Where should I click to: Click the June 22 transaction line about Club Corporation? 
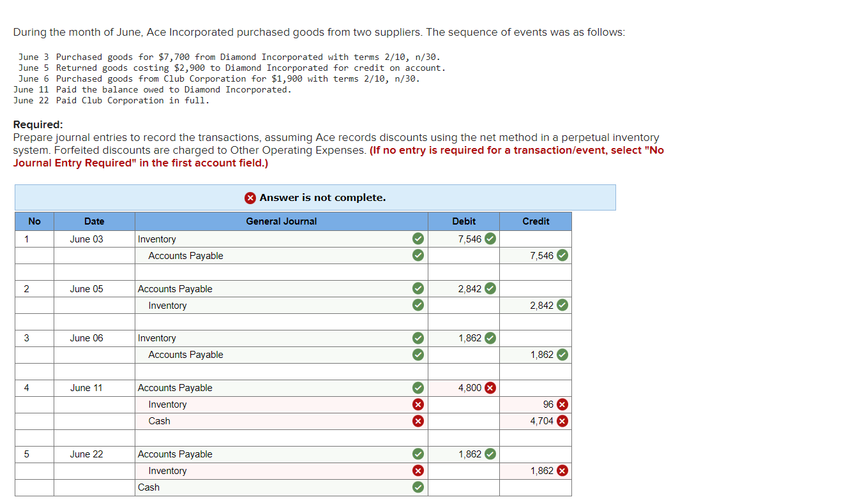pos(111,100)
